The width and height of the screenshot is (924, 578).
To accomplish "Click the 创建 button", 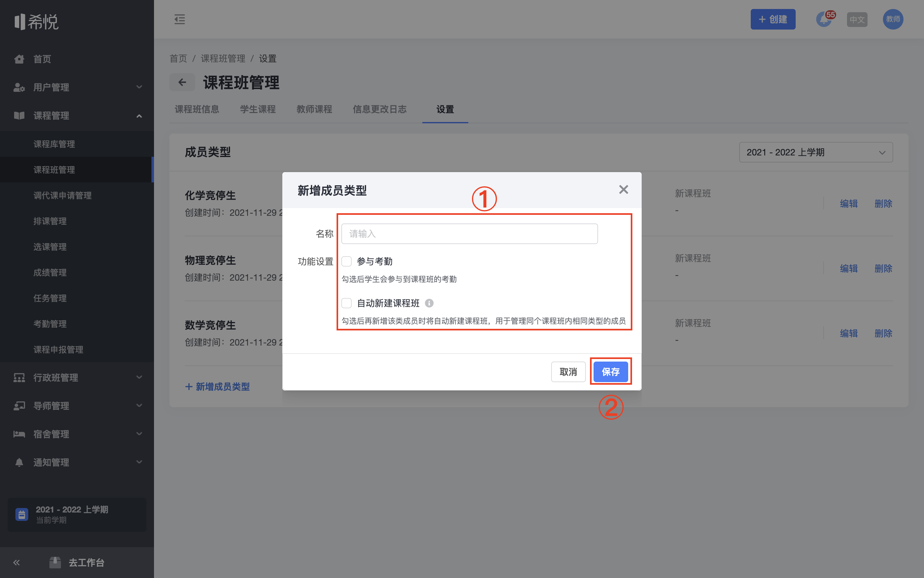I will 773,19.
